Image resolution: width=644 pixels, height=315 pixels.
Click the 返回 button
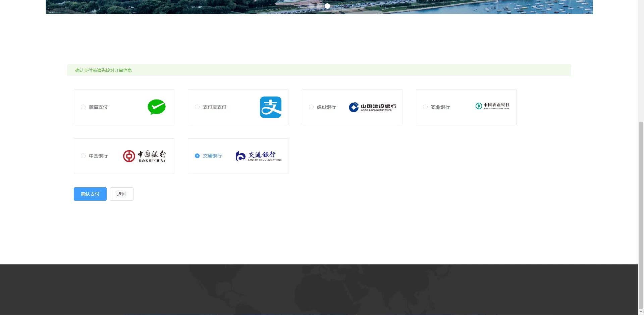(122, 194)
